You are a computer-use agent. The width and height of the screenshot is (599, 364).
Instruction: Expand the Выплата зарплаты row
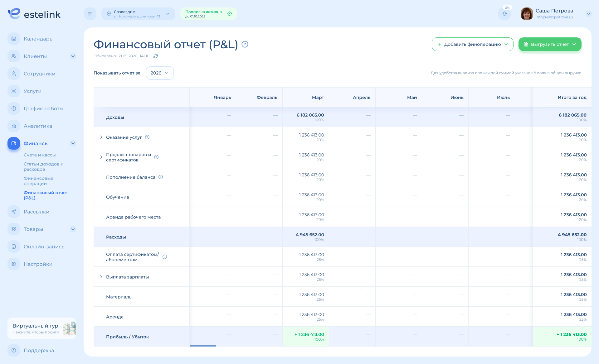click(101, 277)
